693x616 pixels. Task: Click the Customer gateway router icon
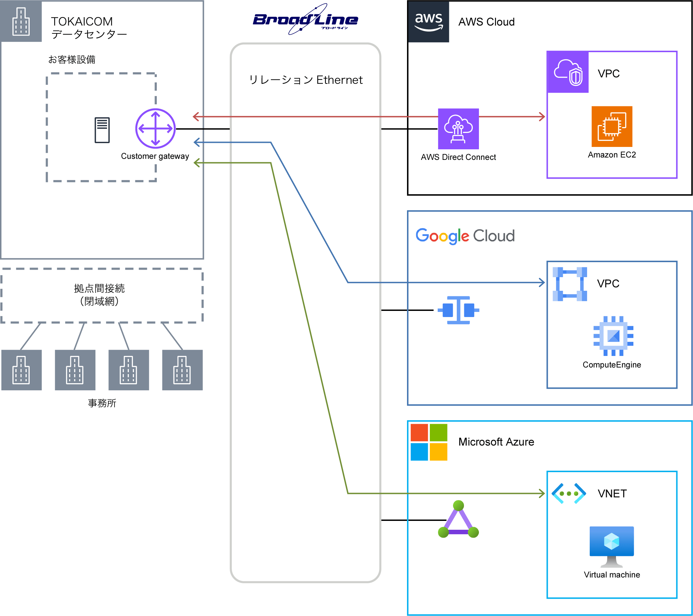[155, 129]
